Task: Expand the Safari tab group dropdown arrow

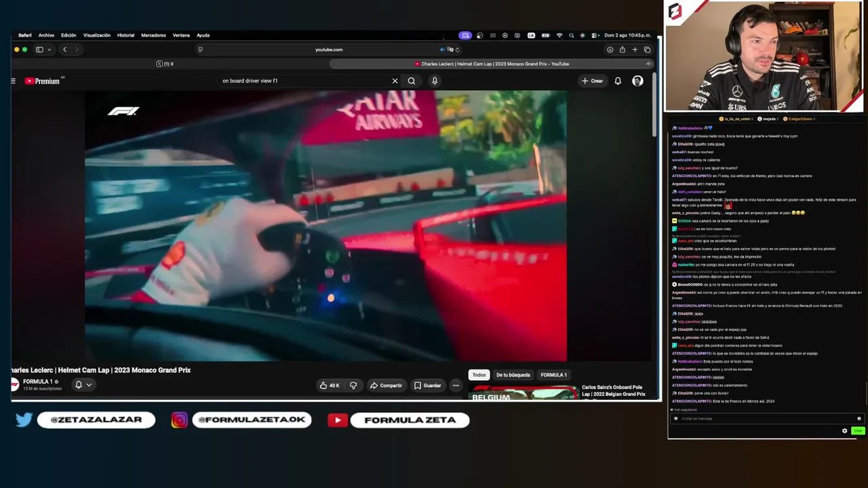Action: 50,49
